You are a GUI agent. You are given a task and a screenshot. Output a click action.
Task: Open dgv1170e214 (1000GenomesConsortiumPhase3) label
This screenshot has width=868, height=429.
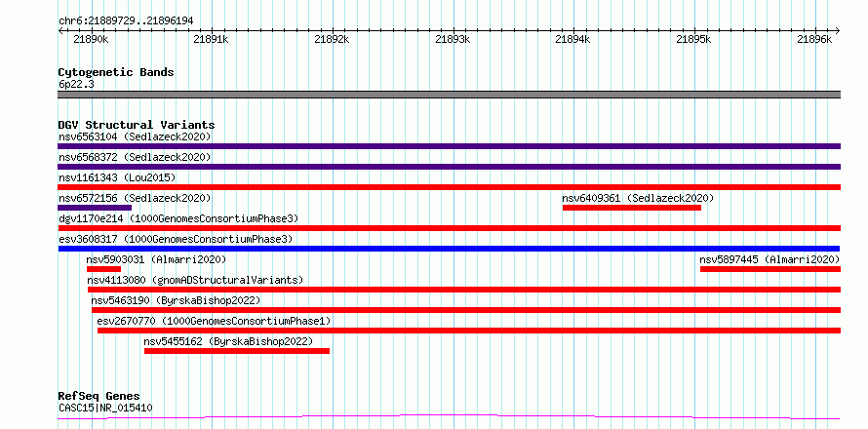pyautogui.click(x=178, y=218)
